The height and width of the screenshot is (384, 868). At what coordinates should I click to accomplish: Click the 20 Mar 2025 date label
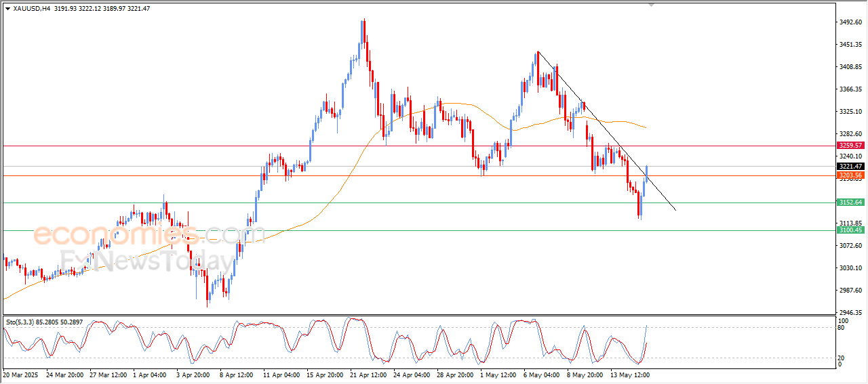(x=20, y=375)
